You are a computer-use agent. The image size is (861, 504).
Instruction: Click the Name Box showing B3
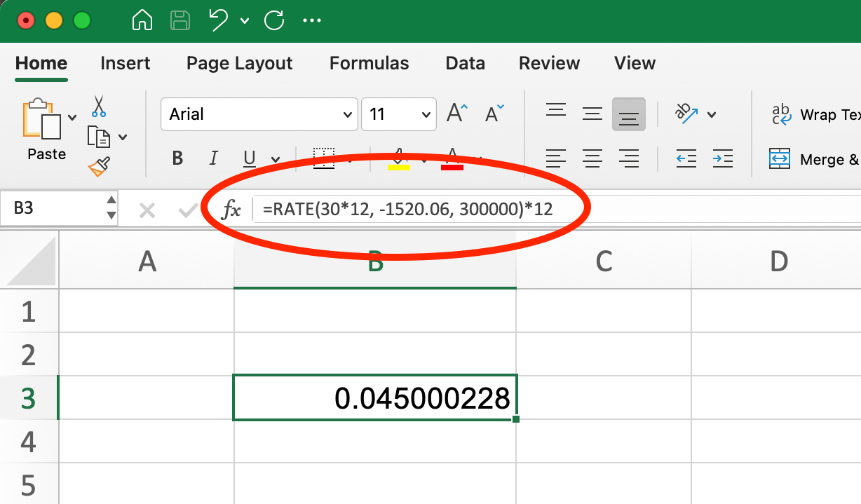click(x=53, y=209)
